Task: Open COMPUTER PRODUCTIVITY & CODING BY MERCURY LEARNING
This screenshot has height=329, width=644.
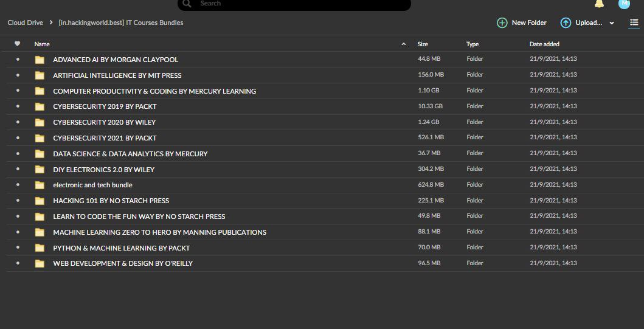Action: point(154,91)
